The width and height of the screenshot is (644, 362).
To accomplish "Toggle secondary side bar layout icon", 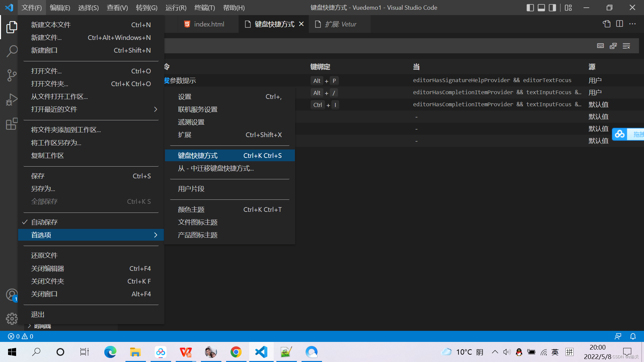I will coord(552,7).
